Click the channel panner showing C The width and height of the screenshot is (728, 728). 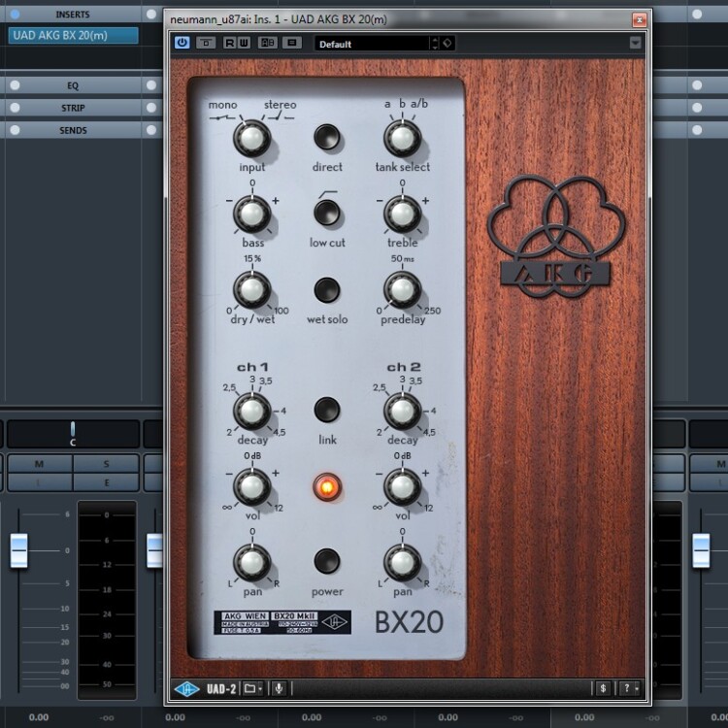73,434
